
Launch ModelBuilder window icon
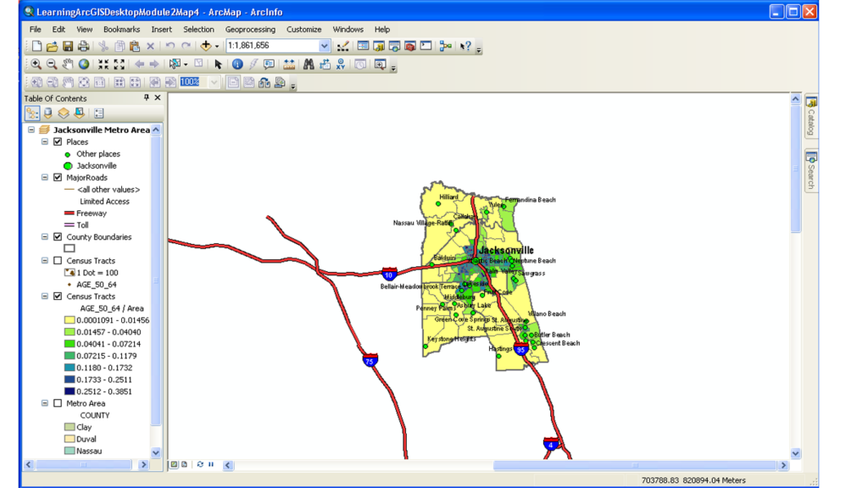click(446, 46)
